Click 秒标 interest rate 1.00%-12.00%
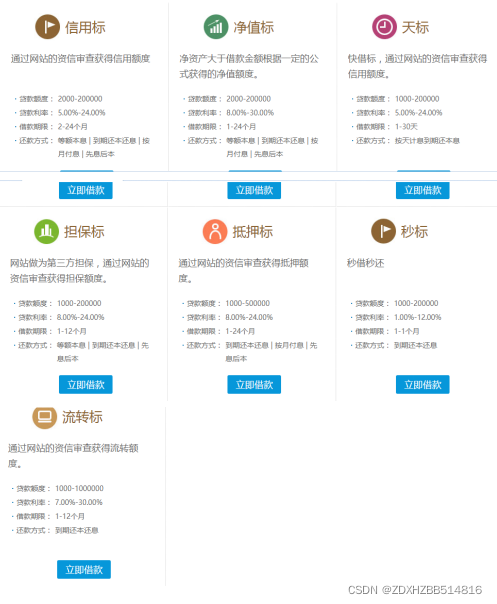 point(417,317)
